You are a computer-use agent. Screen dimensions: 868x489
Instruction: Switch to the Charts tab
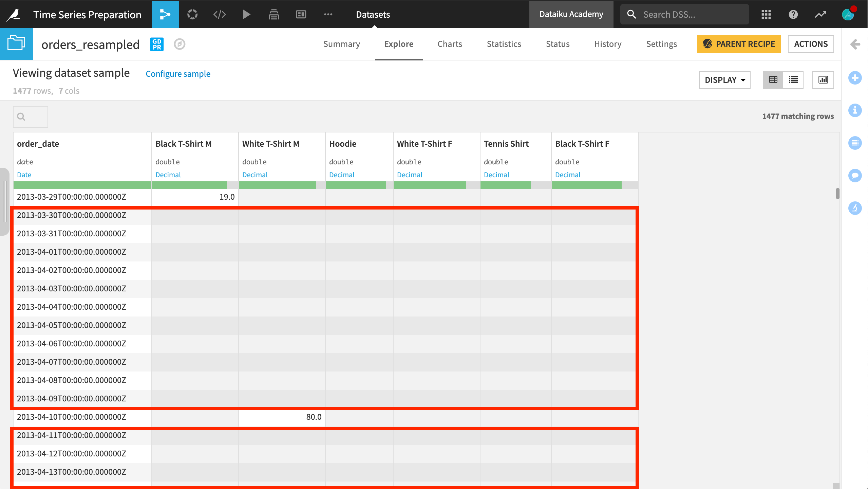pyautogui.click(x=450, y=44)
